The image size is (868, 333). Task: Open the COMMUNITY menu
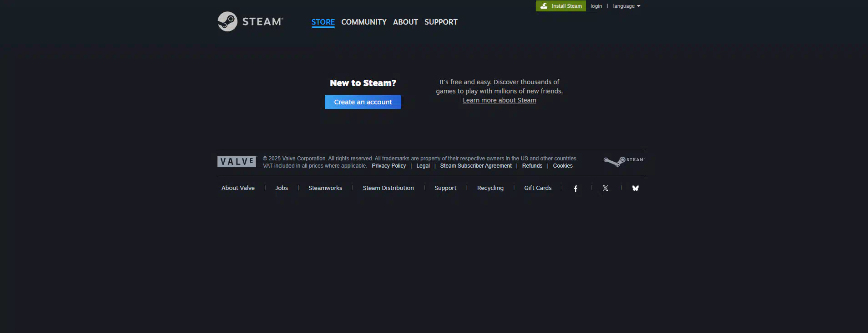tap(364, 22)
